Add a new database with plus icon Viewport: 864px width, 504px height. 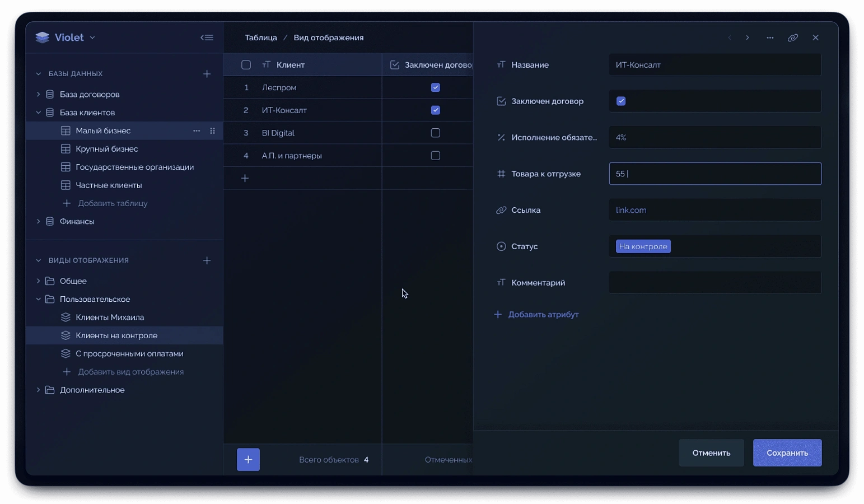(x=207, y=74)
